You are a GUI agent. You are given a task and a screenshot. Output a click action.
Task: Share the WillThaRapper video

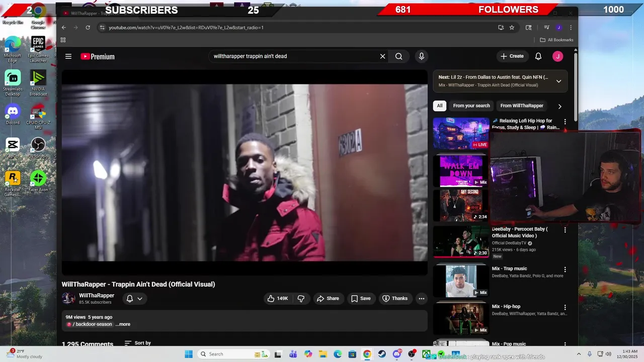(328, 299)
